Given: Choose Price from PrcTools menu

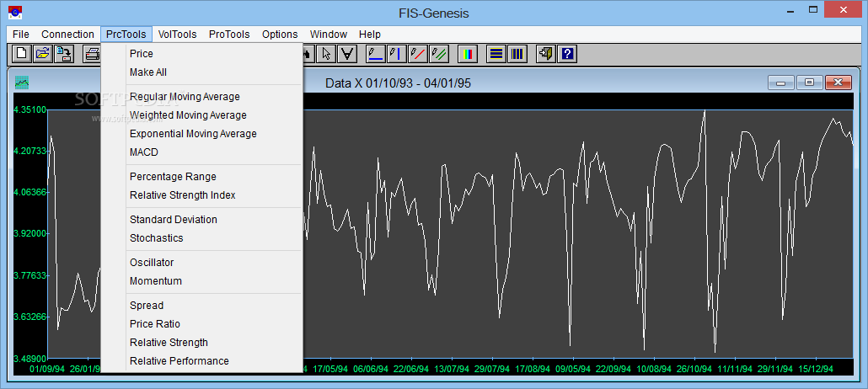Looking at the screenshot, I should pyautogui.click(x=202, y=54).
